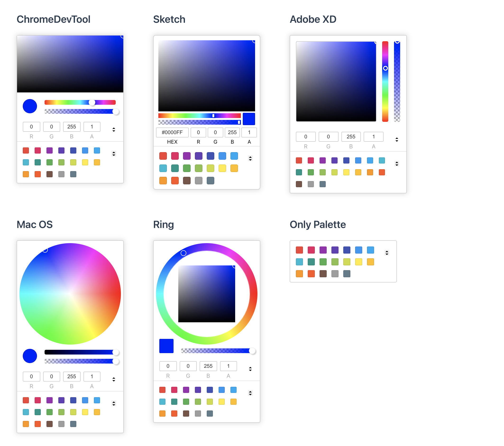Image resolution: width=504 pixels, height=446 pixels.
Task: Select the orange swatch in Only Palette
Action: (299, 274)
